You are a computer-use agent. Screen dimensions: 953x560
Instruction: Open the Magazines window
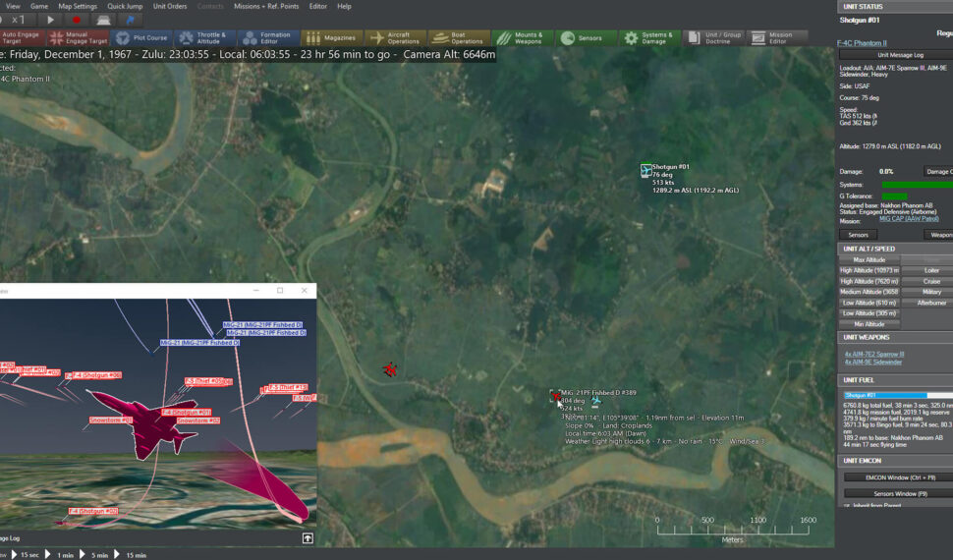pyautogui.click(x=330, y=38)
